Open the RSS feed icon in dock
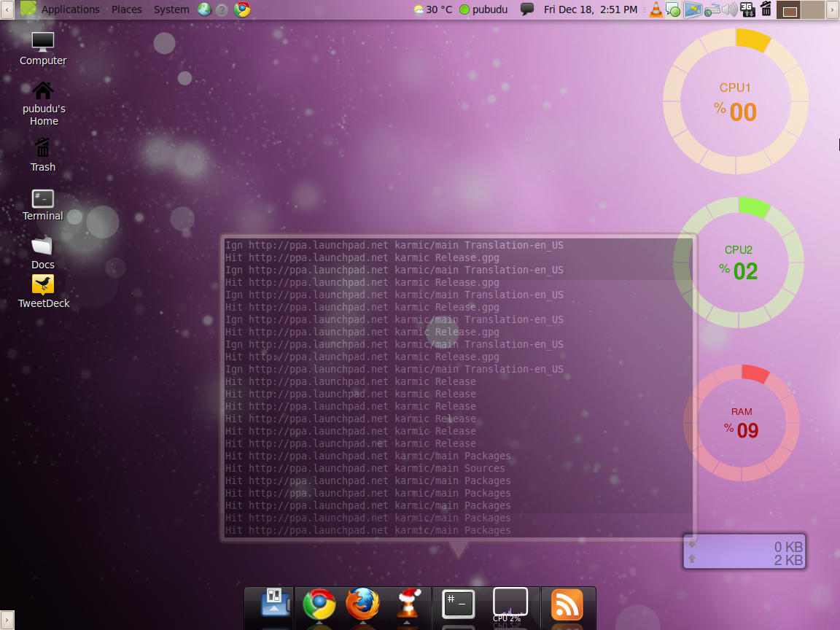The image size is (840, 630). point(567,605)
